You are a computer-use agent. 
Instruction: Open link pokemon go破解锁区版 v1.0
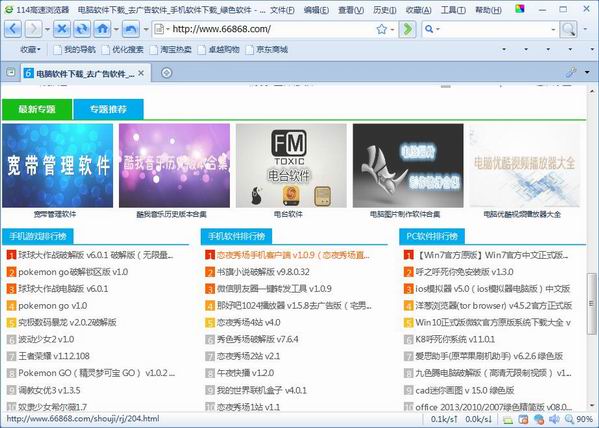(x=73, y=272)
